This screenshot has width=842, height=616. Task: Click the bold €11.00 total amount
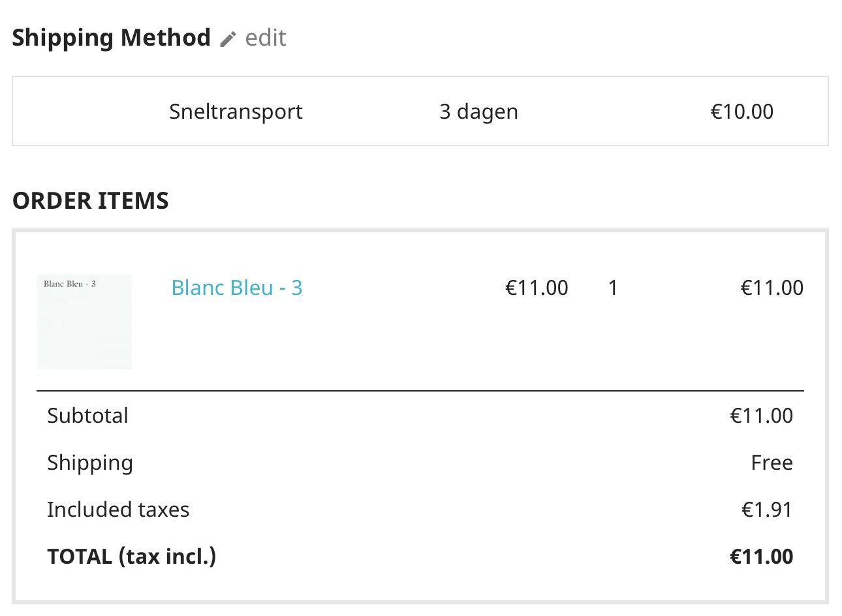point(761,557)
